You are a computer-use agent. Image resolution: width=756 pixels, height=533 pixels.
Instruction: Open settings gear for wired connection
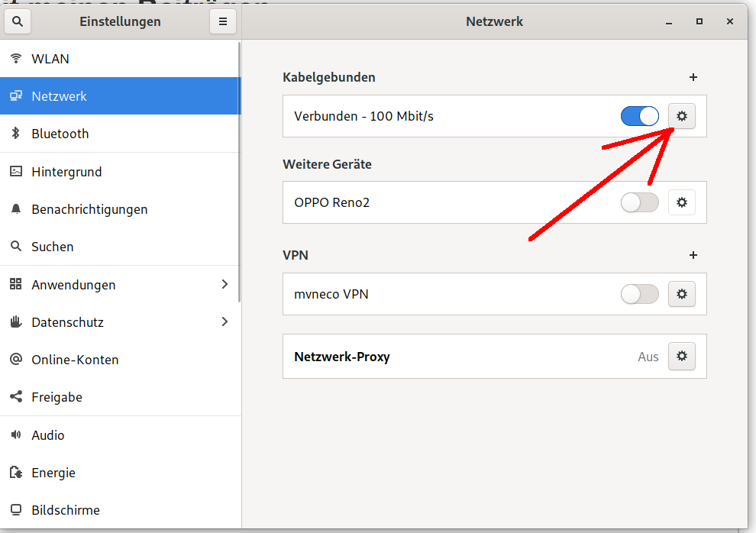[681, 116]
